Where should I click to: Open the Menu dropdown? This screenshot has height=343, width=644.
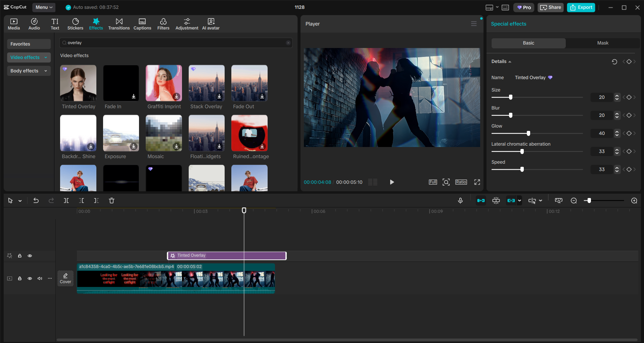44,7
